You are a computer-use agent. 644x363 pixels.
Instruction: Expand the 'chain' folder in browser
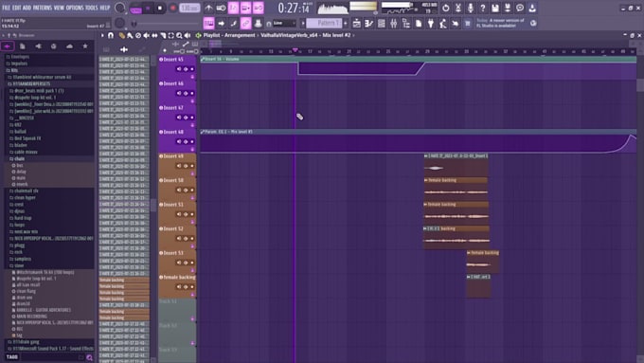click(48, 158)
